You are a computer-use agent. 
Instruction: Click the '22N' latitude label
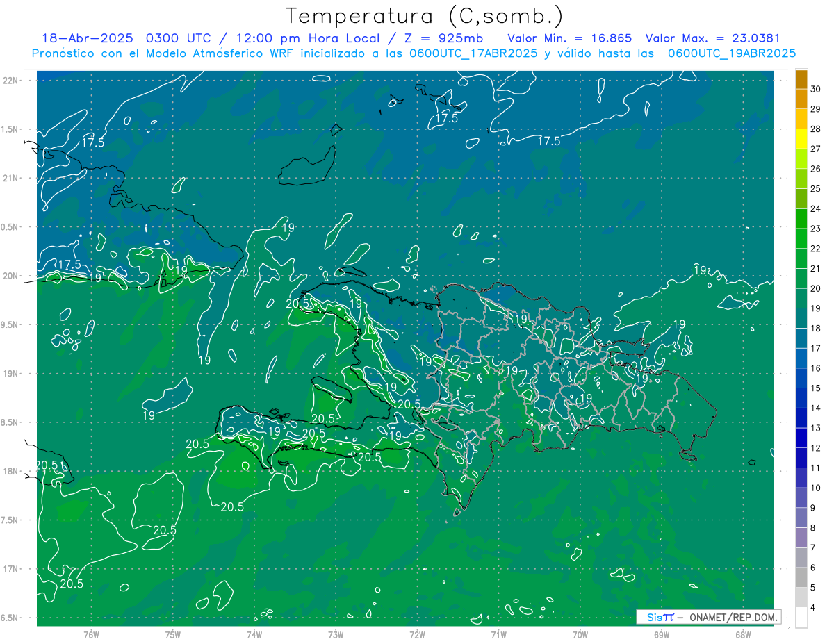(10, 81)
